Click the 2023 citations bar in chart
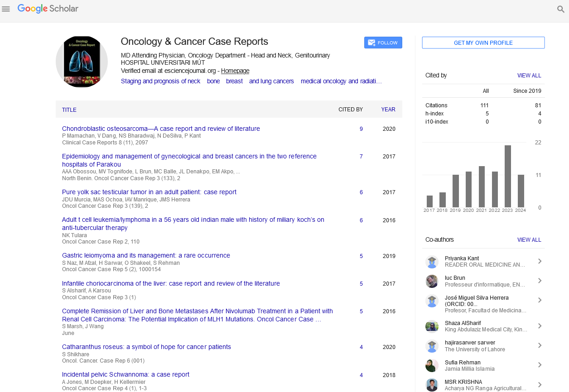The width and height of the screenshot is (569, 392). tap(508, 176)
